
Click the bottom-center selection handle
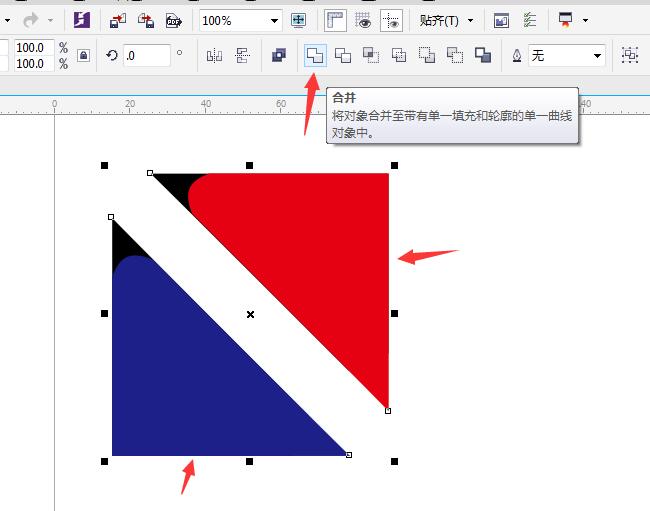coord(249,461)
